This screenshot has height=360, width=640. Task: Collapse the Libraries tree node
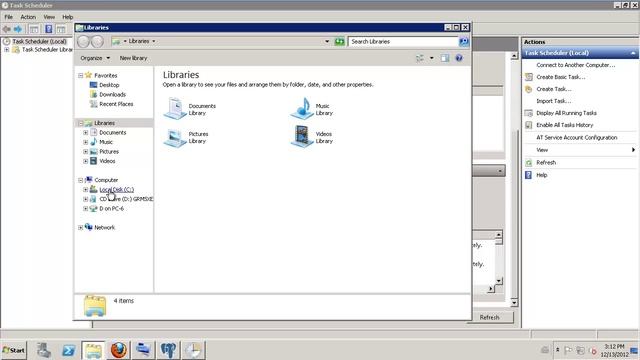(x=80, y=123)
